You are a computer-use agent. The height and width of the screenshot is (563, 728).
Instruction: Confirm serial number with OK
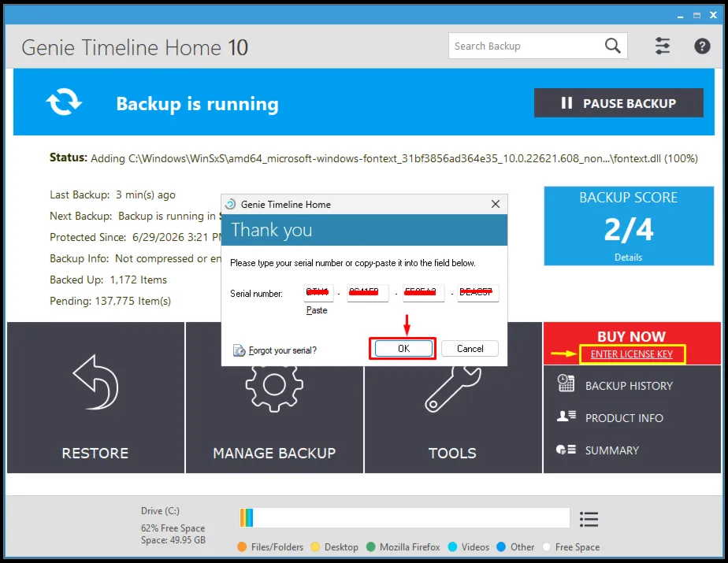point(403,349)
